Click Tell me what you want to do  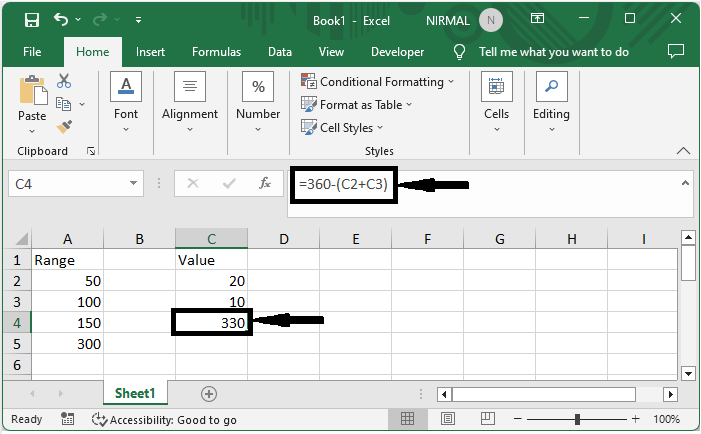tap(553, 52)
